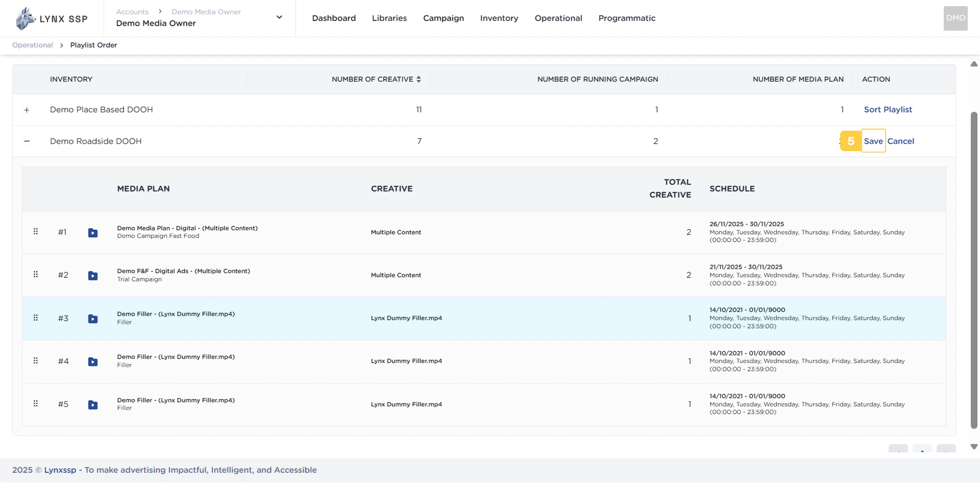This screenshot has width=980, height=484.
Task: Click Lynx Dummy Filler.mp4 creative in row #4
Action: point(406,361)
